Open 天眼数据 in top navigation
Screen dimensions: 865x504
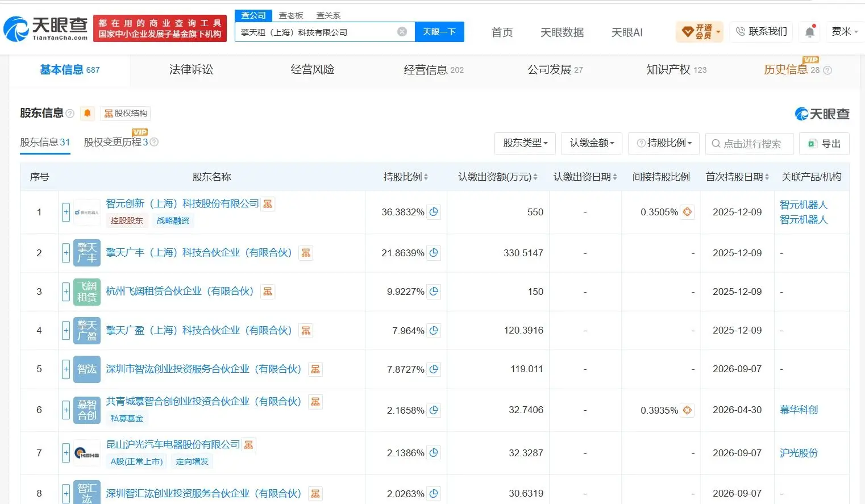[562, 32]
